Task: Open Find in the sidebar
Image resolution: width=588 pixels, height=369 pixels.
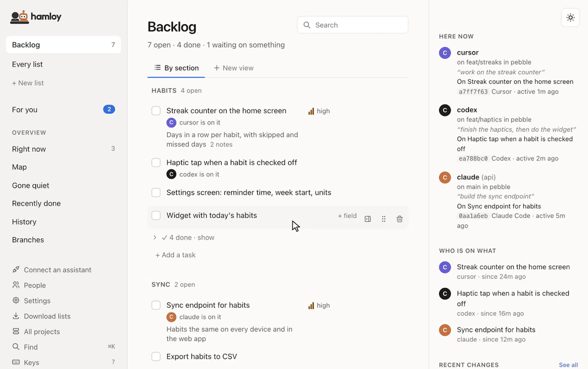Action: pyautogui.click(x=64, y=347)
